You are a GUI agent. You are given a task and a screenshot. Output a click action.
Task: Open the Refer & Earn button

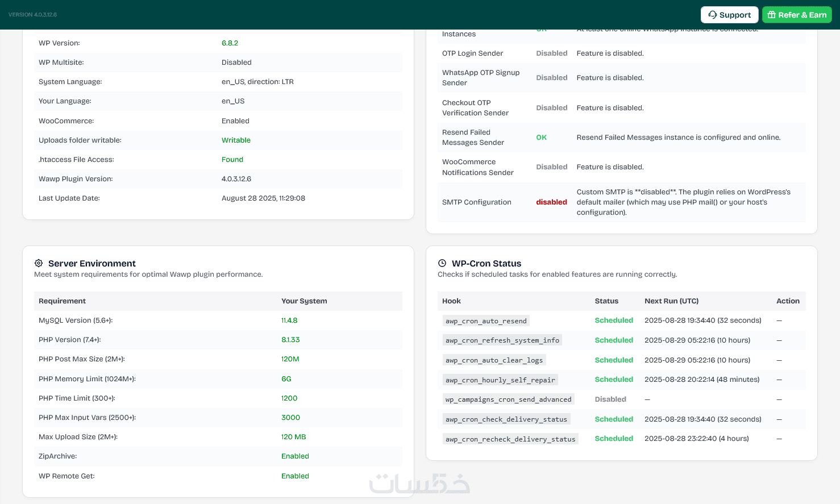(x=797, y=15)
